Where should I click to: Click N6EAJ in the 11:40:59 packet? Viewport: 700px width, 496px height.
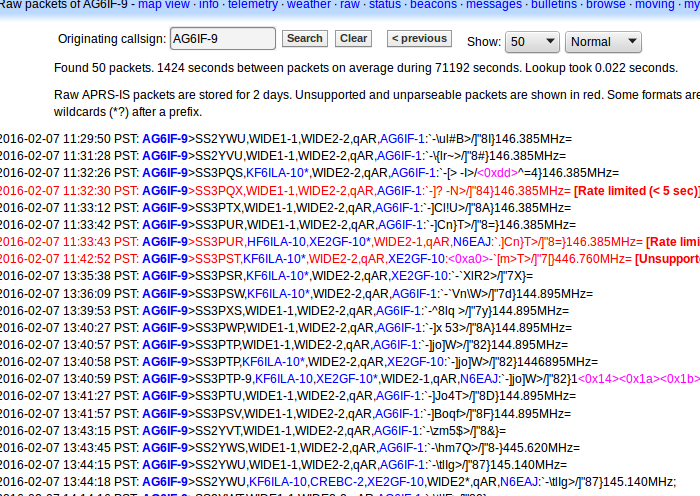[478, 378]
